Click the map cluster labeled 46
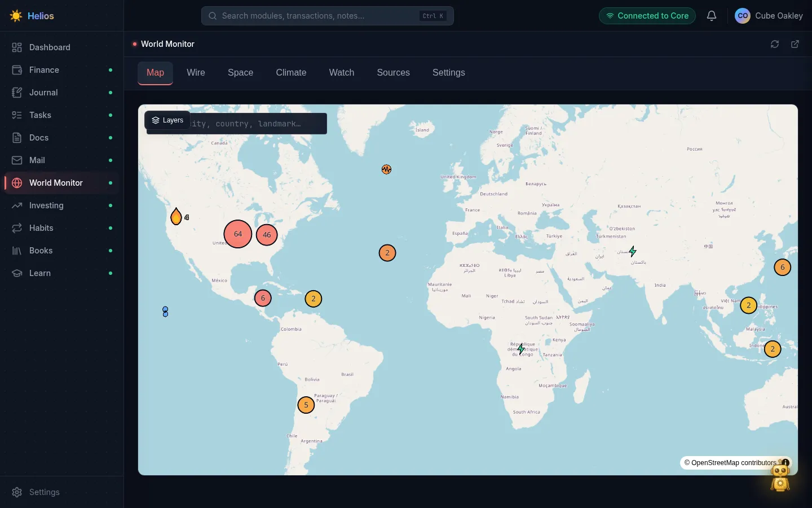Image resolution: width=812 pixels, height=508 pixels. pos(267,235)
